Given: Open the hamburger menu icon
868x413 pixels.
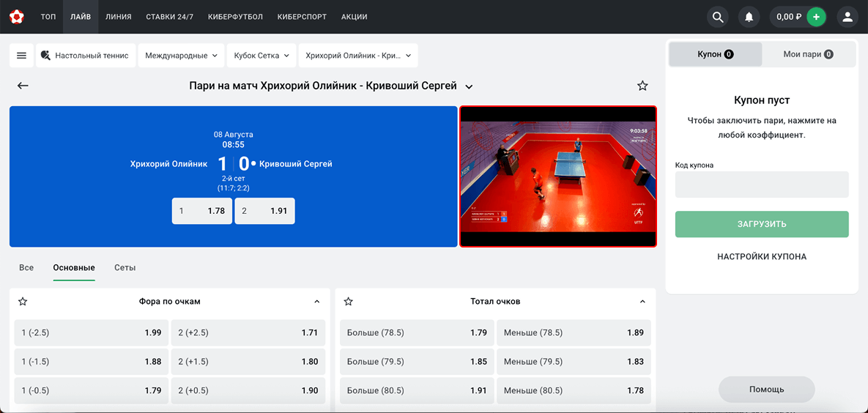Looking at the screenshot, I should point(21,56).
